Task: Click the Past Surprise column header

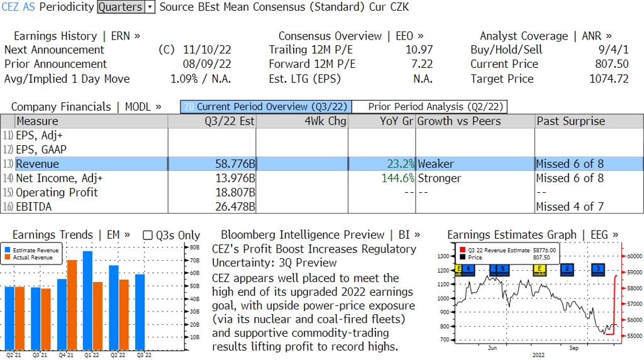Action: [x=589, y=121]
